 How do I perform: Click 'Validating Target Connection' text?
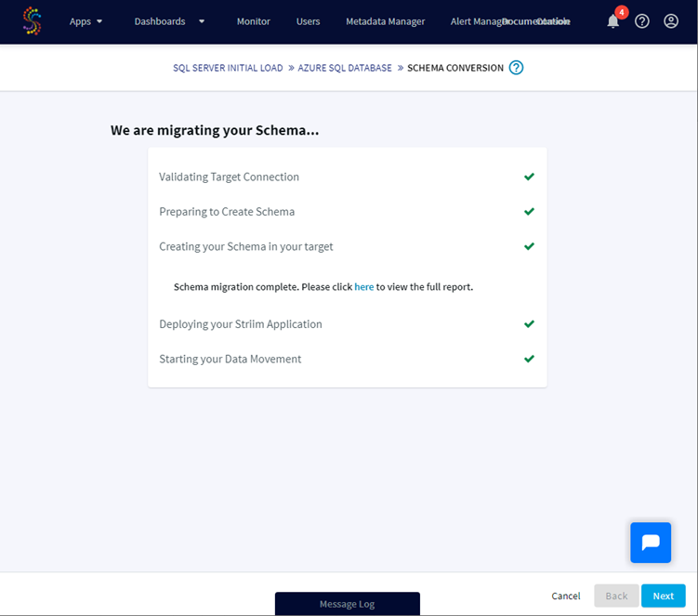coord(229,177)
